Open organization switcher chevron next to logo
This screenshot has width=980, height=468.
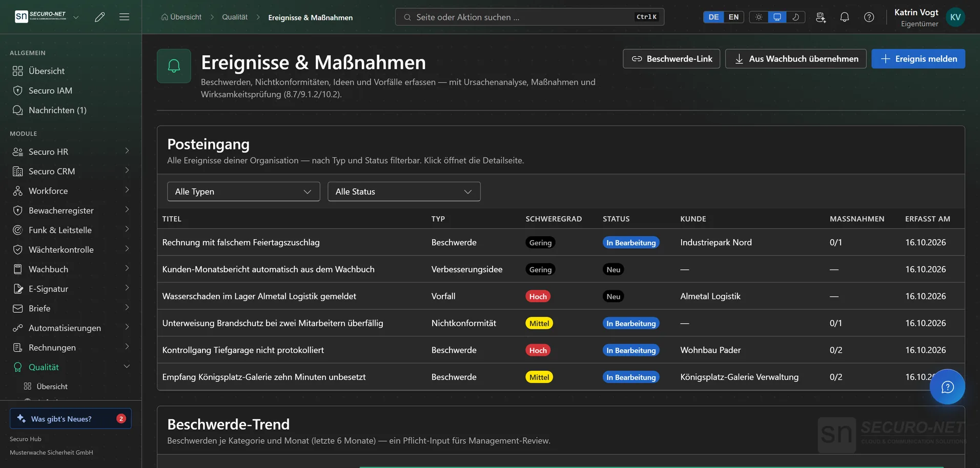(x=76, y=17)
